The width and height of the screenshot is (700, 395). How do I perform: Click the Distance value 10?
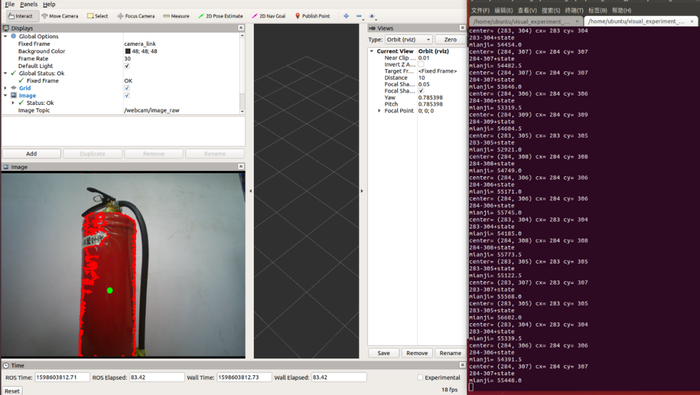click(421, 77)
